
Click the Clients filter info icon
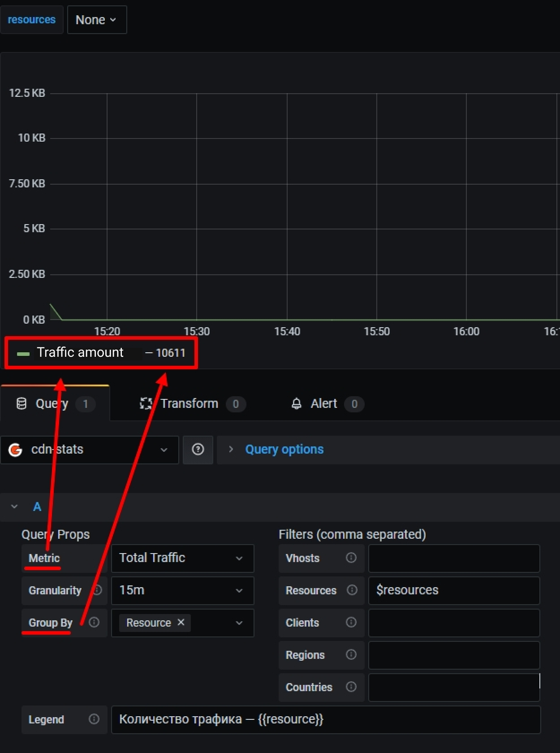[351, 622]
